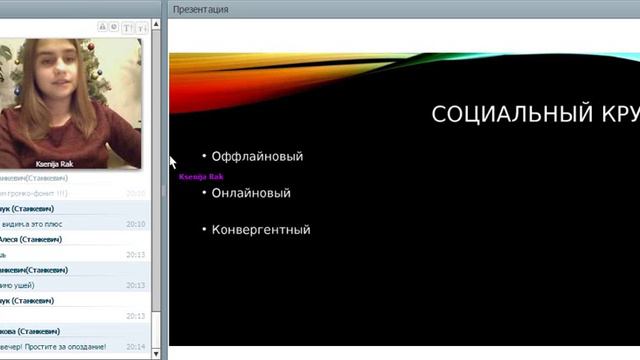Click the small T text-size icon
This screenshot has width=640, height=360.
[141, 28]
